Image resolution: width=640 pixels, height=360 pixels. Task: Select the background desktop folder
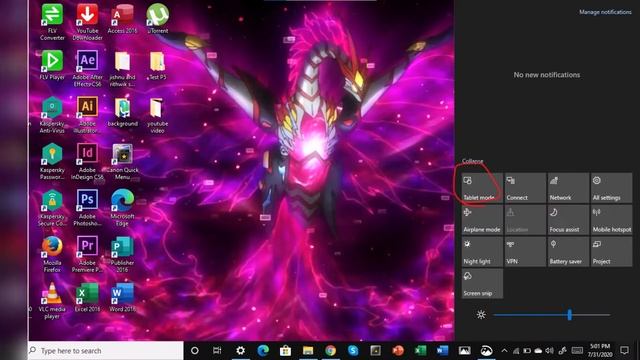pos(122,112)
